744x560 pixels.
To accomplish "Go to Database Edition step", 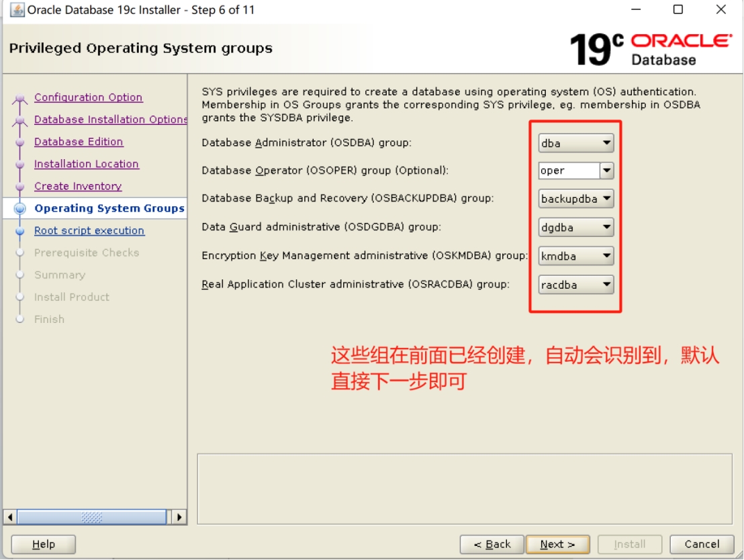I will pos(79,142).
